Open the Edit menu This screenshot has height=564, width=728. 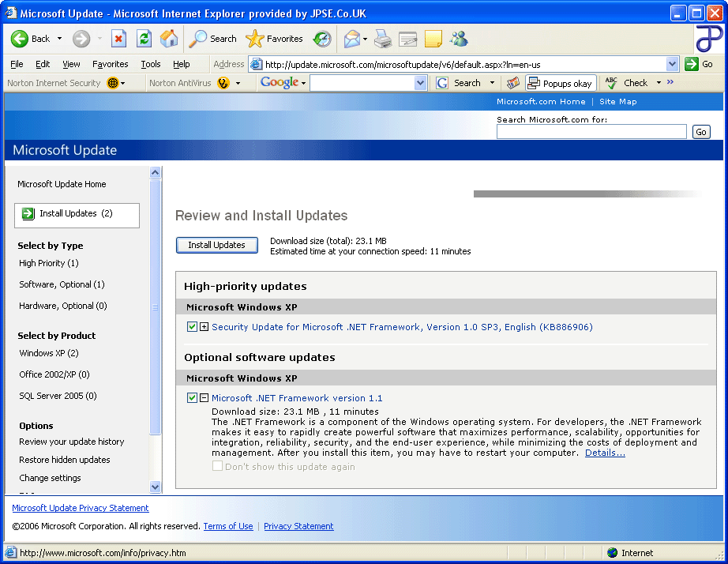43,64
